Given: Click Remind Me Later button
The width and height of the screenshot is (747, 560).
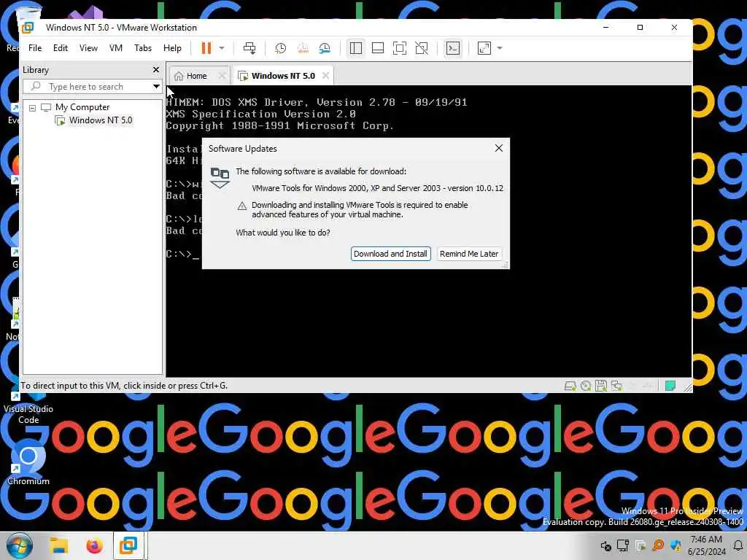Looking at the screenshot, I should coord(469,254).
